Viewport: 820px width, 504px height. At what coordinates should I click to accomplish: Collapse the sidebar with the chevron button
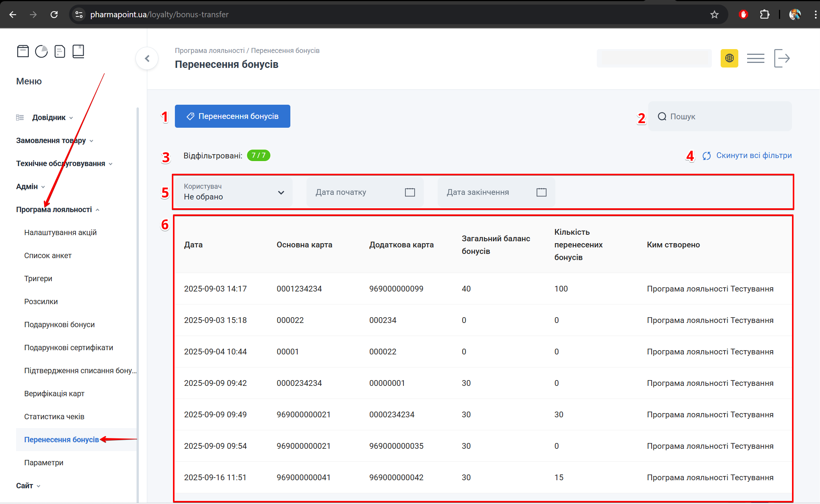[147, 58]
